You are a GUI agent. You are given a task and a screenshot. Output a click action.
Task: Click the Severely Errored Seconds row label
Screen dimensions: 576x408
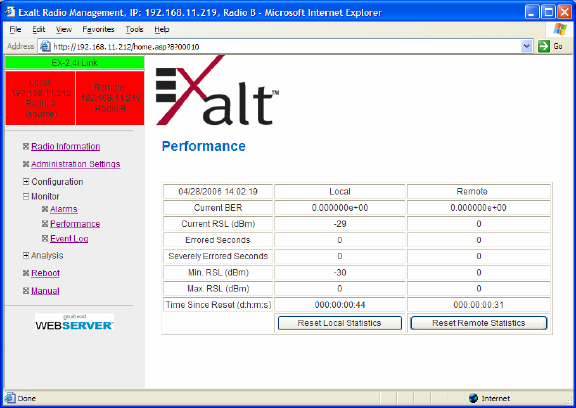pyautogui.click(x=218, y=256)
